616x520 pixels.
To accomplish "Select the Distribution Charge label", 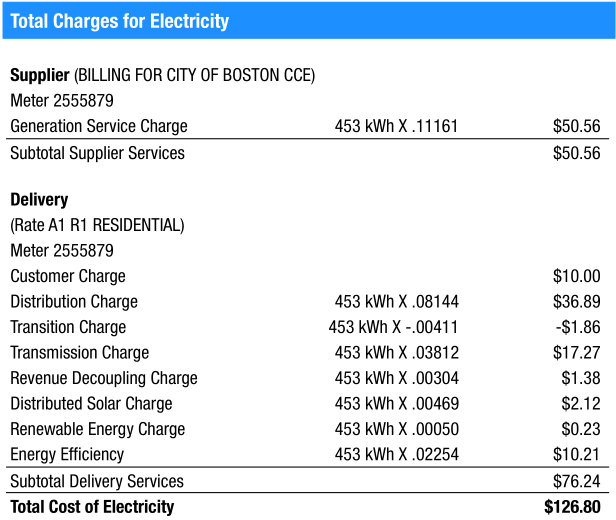I will click(x=74, y=302).
